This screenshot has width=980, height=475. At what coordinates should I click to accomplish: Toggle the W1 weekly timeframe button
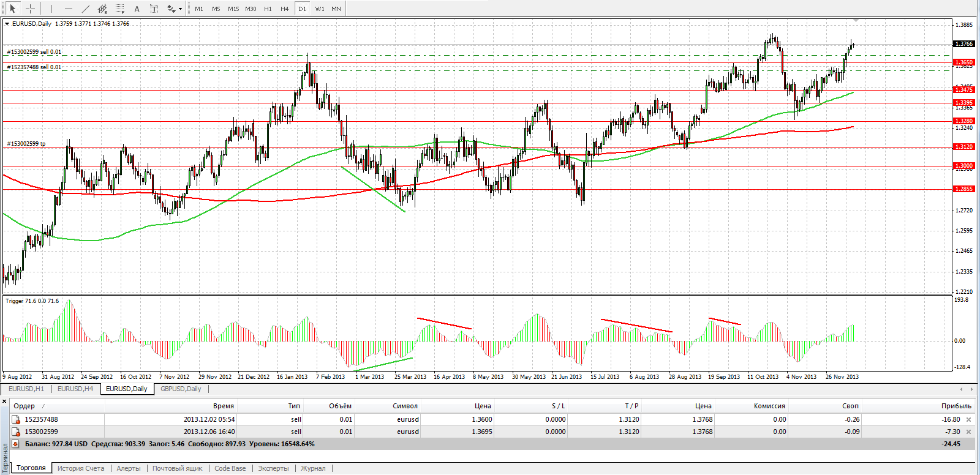tap(319, 9)
